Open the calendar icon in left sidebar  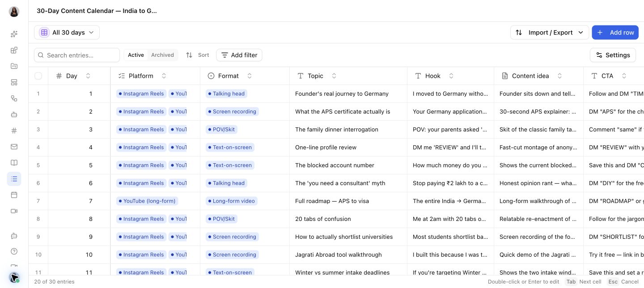(x=14, y=195)
